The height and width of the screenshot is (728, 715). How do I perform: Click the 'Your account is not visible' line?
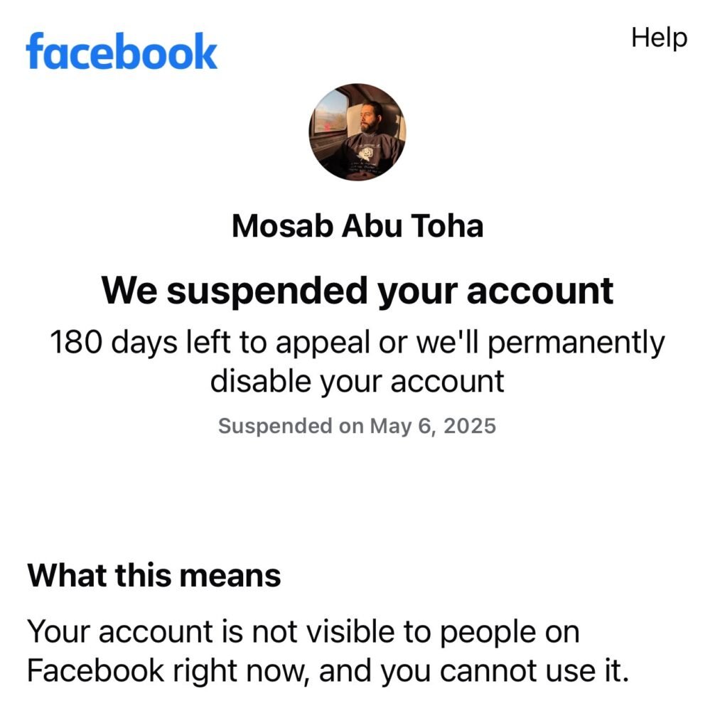303,632
